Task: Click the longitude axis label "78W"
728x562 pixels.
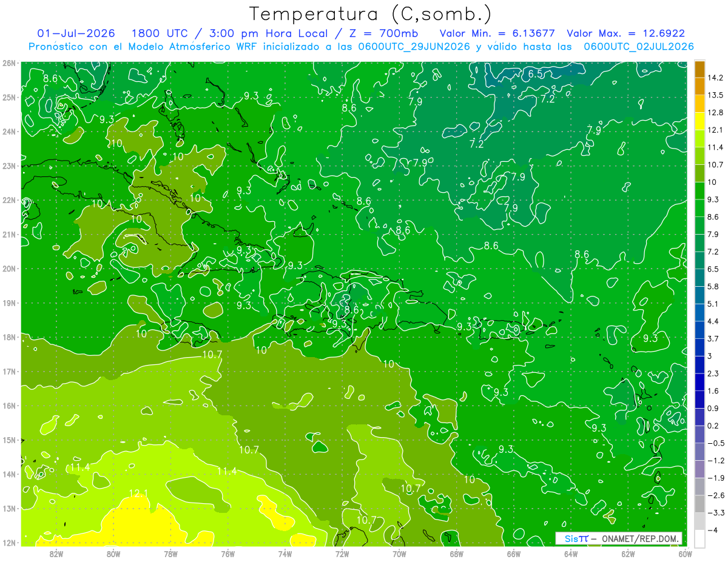Action: click(170, 553)
